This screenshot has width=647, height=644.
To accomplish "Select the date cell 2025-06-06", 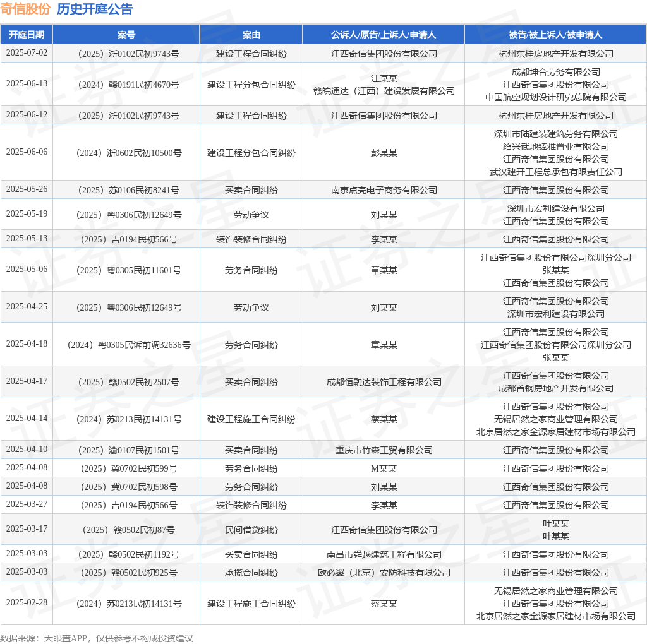I will (27, 152).
